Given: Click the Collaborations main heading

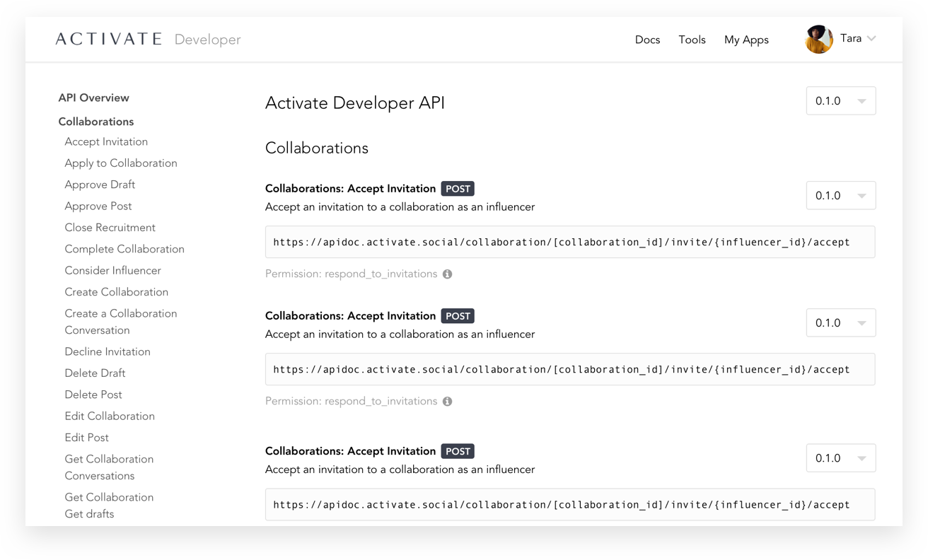Looking at the screenshot, I should pyautogui.click(x=317, y=148).
